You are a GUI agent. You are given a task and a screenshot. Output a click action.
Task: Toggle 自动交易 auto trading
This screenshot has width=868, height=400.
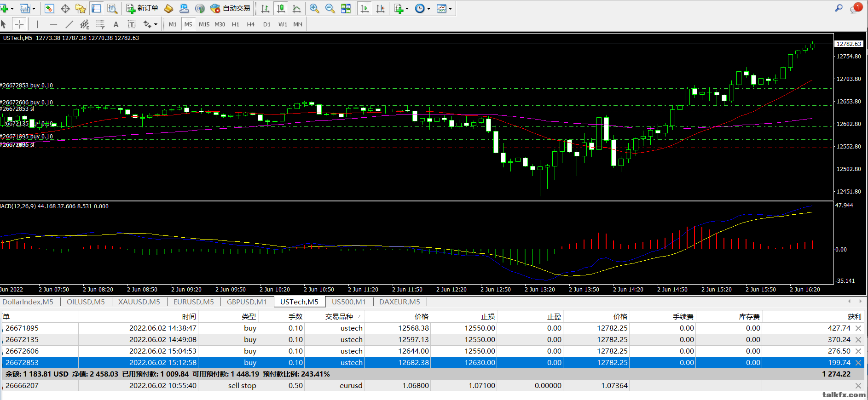[x=230, y=8]
